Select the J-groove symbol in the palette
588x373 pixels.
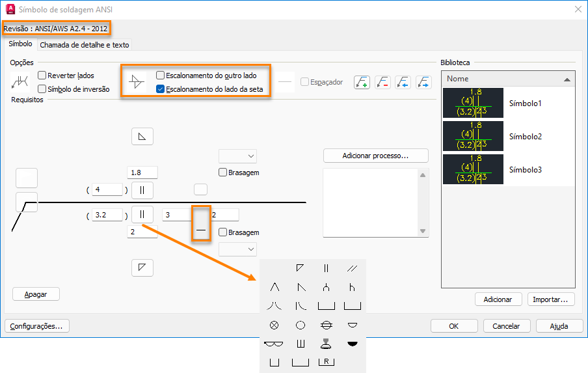click(x=352, y=288)
